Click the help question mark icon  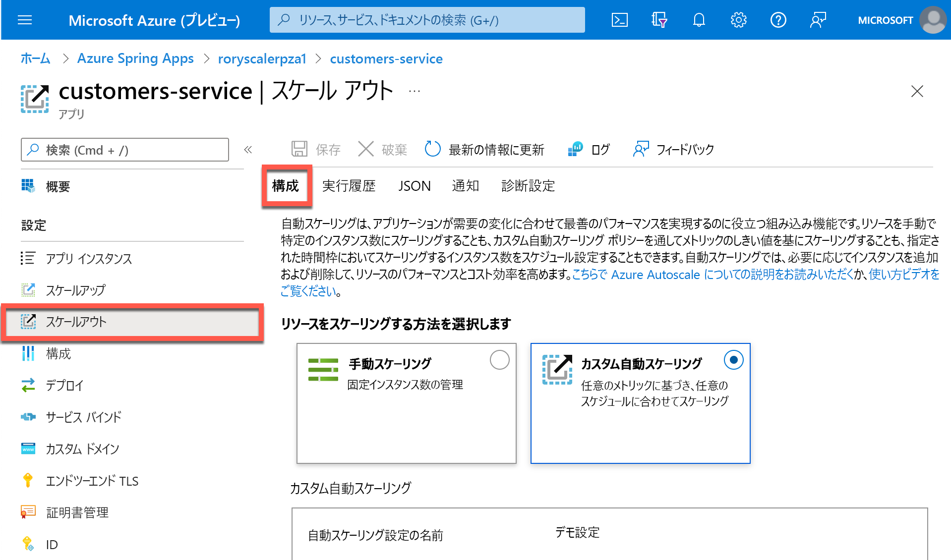coord(778,20)
